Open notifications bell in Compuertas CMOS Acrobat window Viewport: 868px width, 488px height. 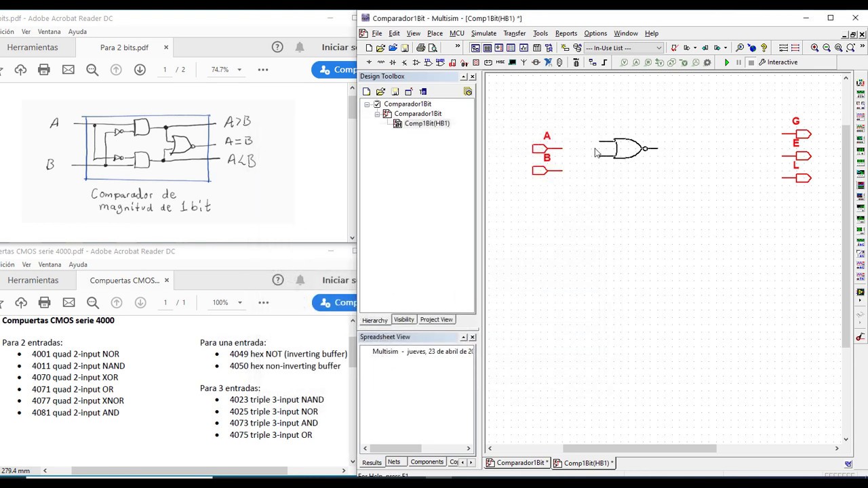(300, 280)
